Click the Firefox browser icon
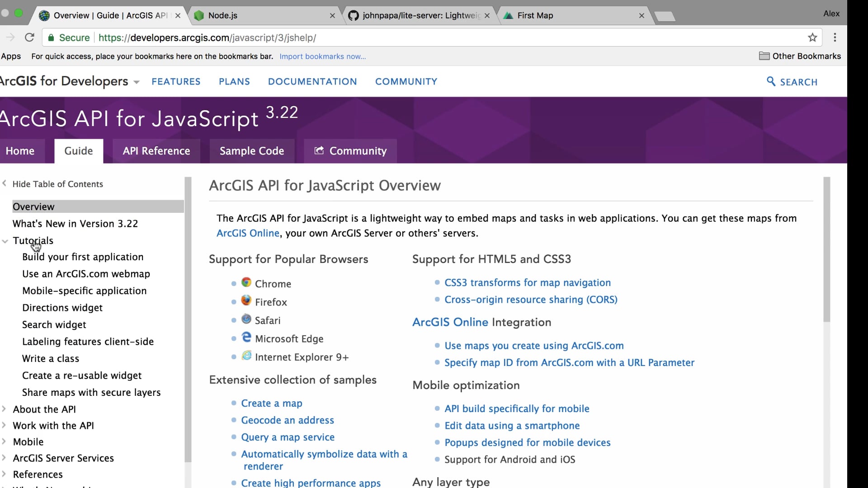Viewport: 868px width, 488px height. [x=246, y=300]
